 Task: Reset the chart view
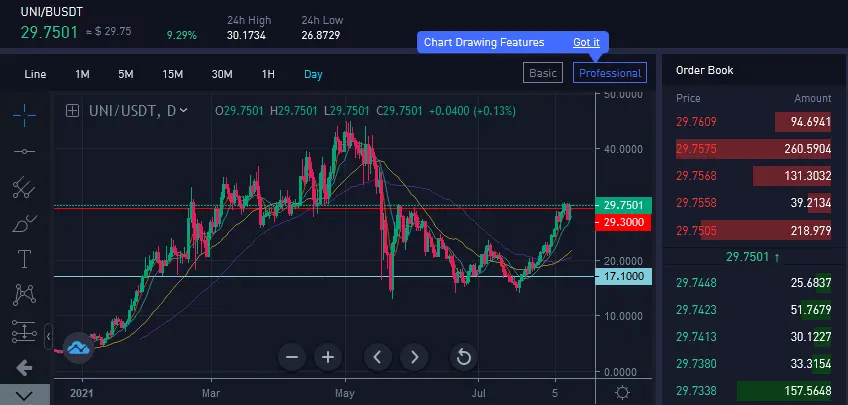pyautogui.click(x=463, y=357)
